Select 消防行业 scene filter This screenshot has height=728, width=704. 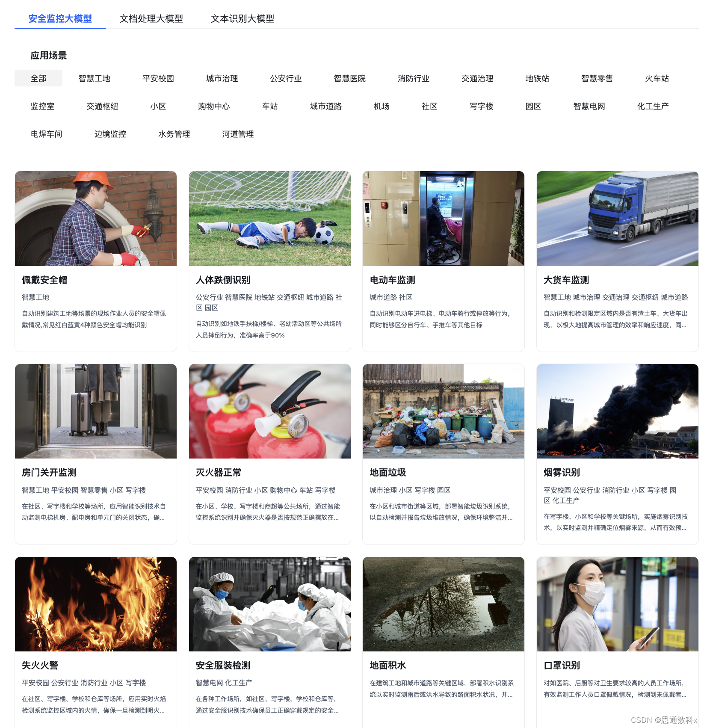tap(414, 78)
